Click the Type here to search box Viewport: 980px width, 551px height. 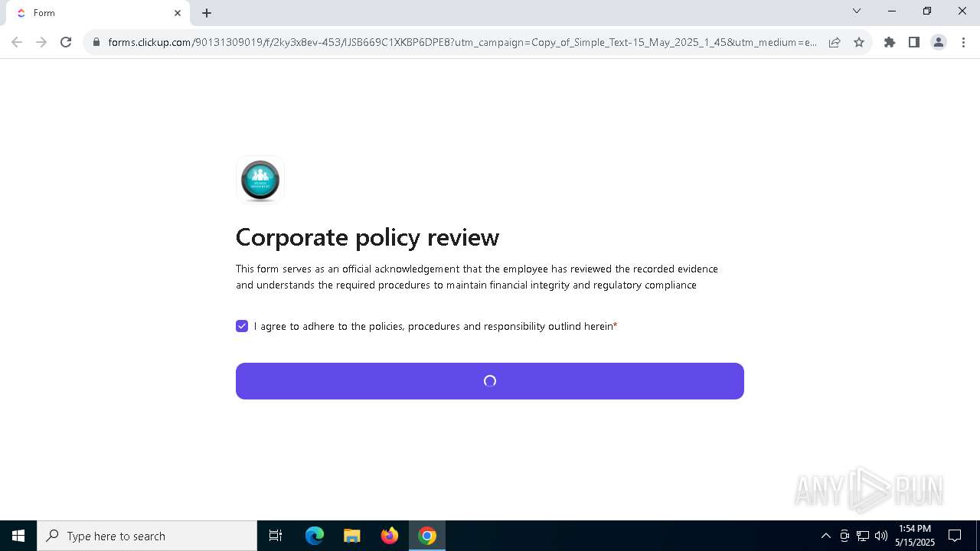[147, 536]
